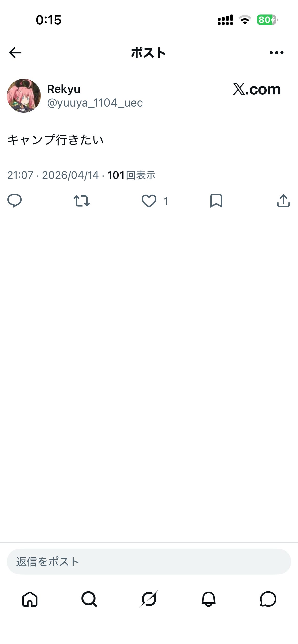Tap the share upload icon
This screenshot has height=644, width=298.
283,201
